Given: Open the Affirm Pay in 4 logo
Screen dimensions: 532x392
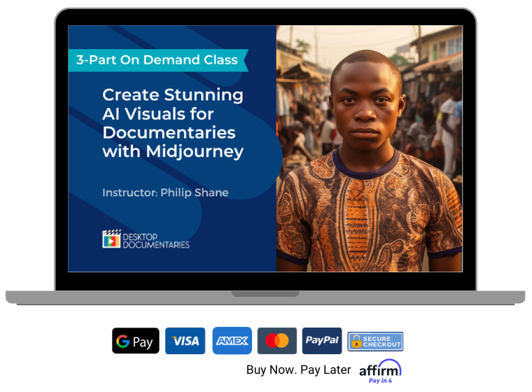Looking at the screenshot, I should 380,371.
